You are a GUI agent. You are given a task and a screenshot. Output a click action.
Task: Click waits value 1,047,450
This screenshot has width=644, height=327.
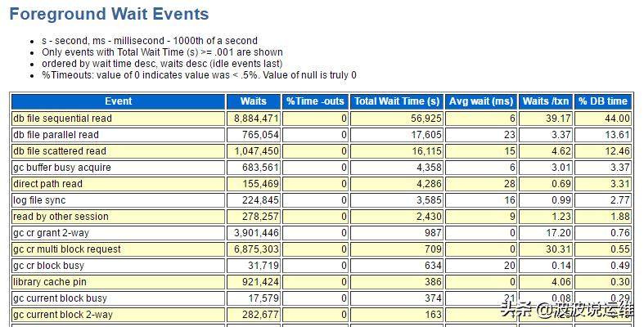(x=256, y=151)
